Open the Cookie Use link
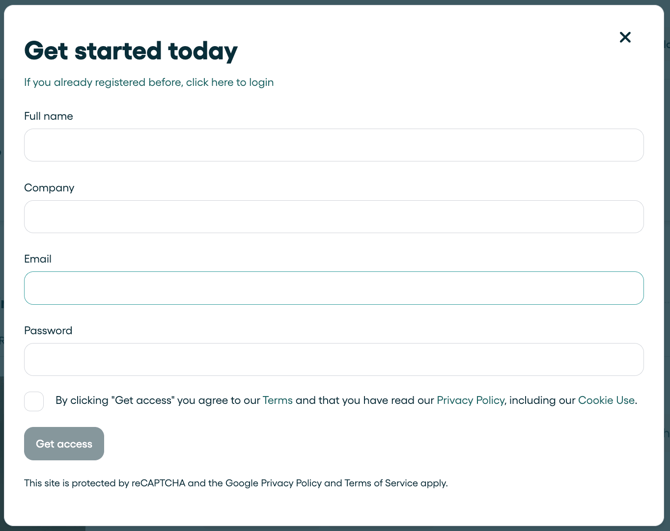The width and height of the screenshot is (670, 531). pos(606,400)
